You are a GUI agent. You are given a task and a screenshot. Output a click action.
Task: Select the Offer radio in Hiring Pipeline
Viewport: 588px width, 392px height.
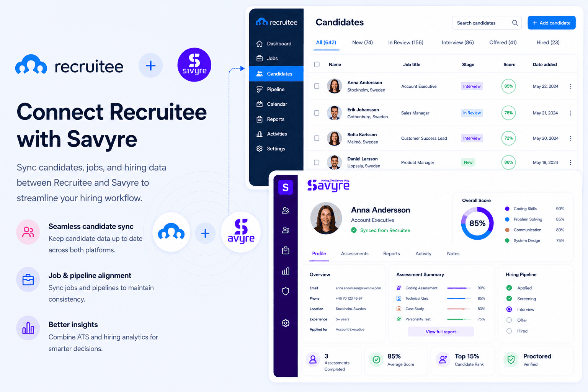pos(509,320)
